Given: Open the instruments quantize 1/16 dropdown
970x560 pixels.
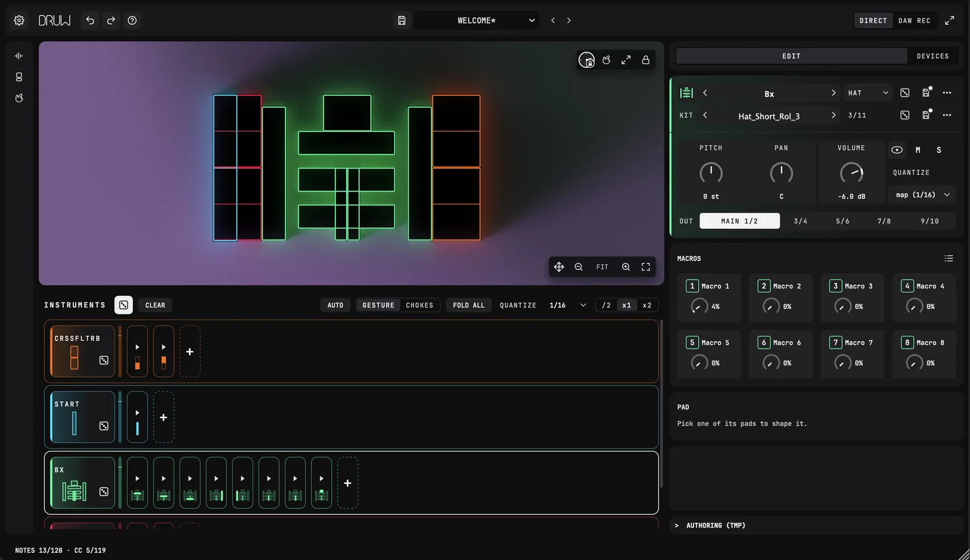Looking at the screenshot, I should point(567,305).
